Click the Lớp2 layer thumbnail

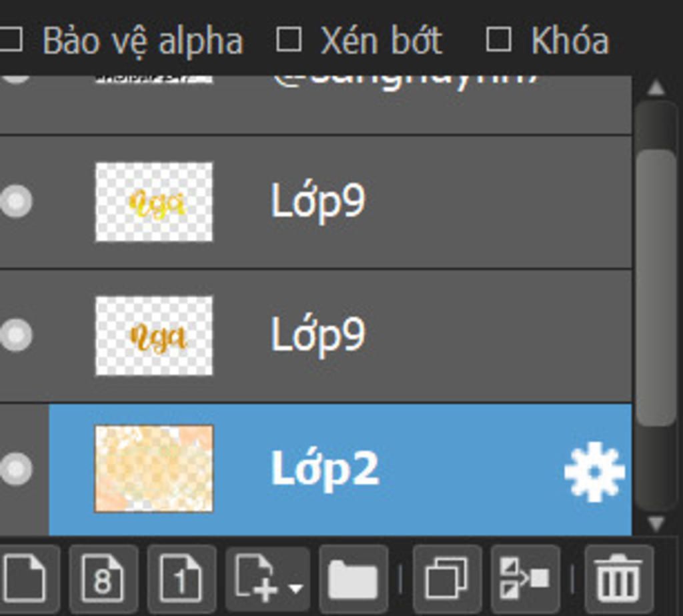[x=154, y=469]
